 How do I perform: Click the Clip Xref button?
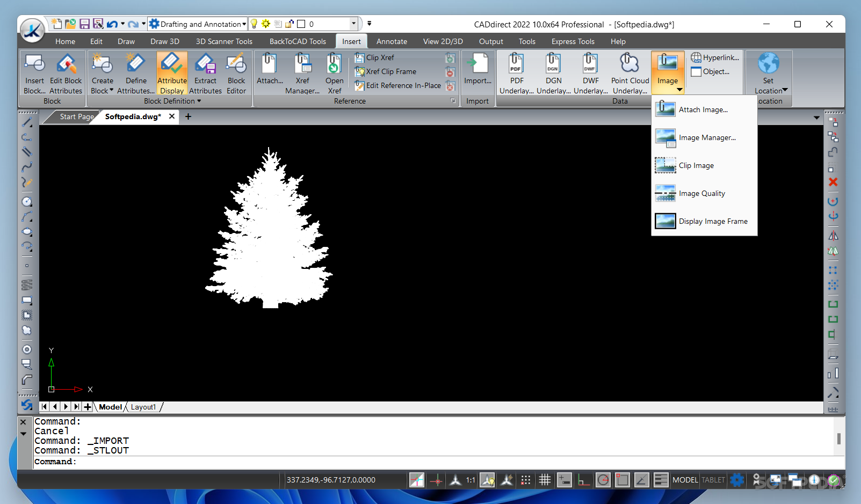[x=374, y=57]
